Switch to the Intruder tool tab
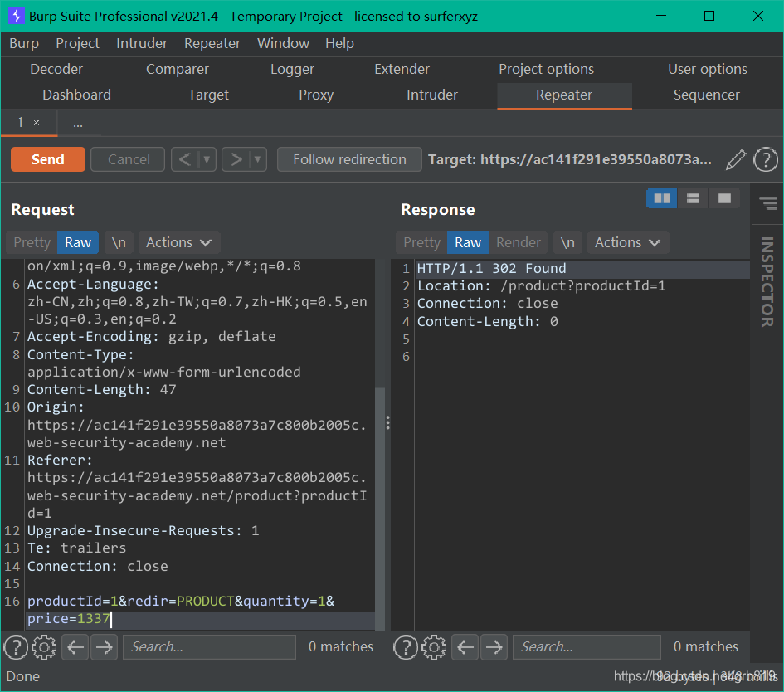784x692 pixels. [x=432, y=95]
